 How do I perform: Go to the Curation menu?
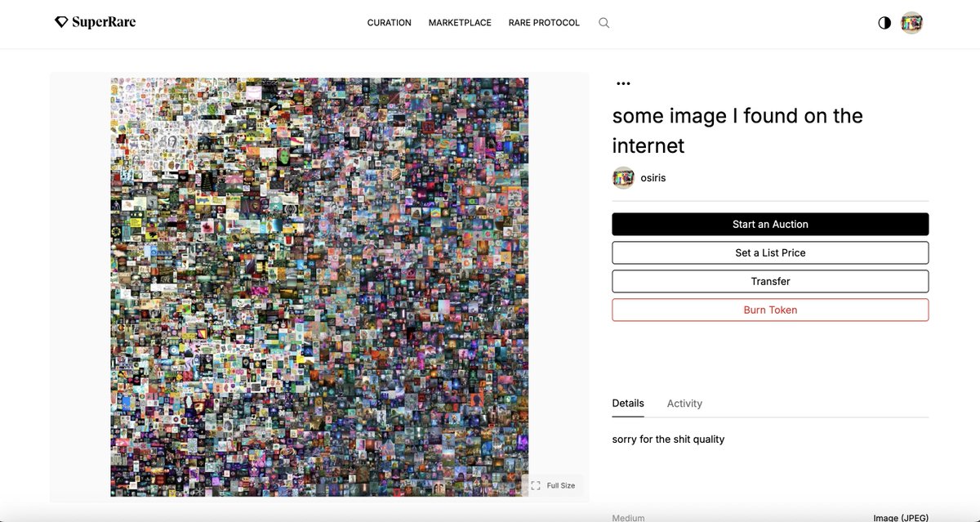[x=390, y=23]
